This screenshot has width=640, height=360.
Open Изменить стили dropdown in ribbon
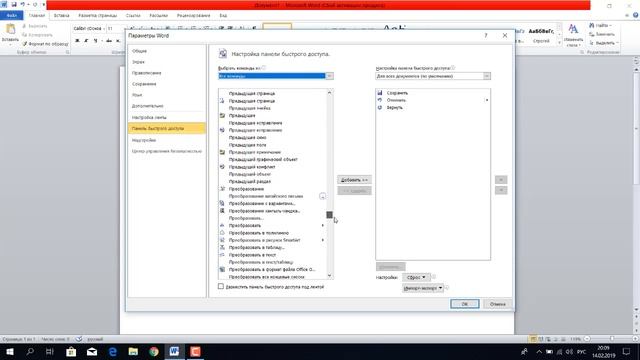pos(573,35)
